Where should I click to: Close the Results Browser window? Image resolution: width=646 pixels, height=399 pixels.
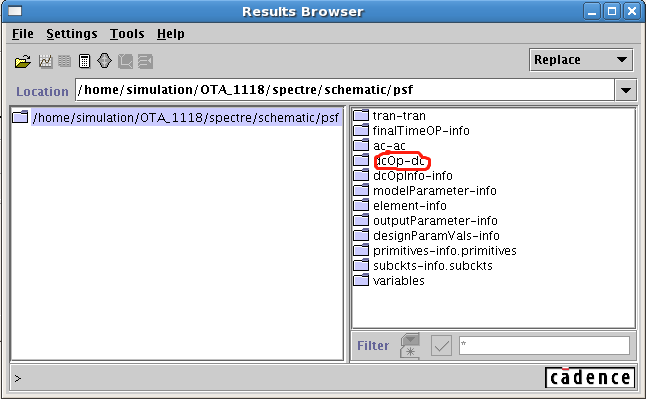pyautogui.click(x=631, y=11)
